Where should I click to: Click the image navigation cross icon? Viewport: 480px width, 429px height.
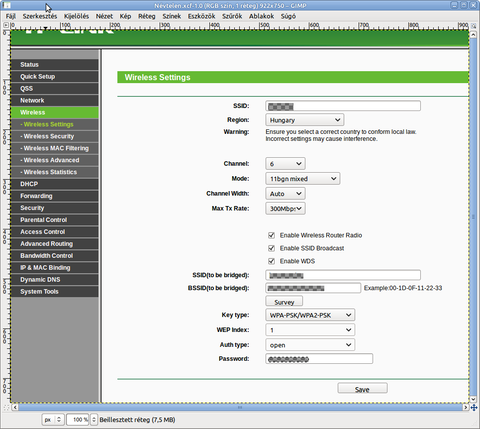(x=474, y=407)
